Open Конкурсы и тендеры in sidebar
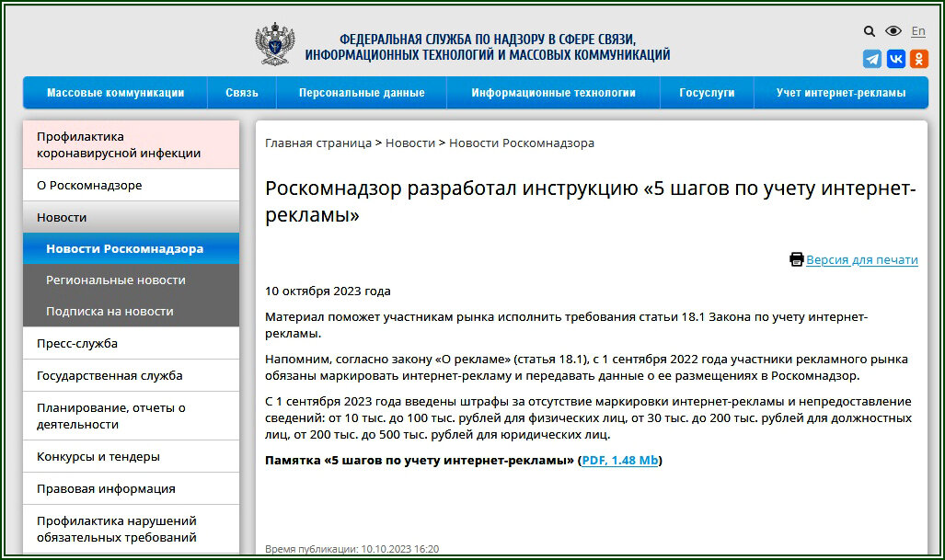This screenshot has width=945, height=560. tap(131, 456)
